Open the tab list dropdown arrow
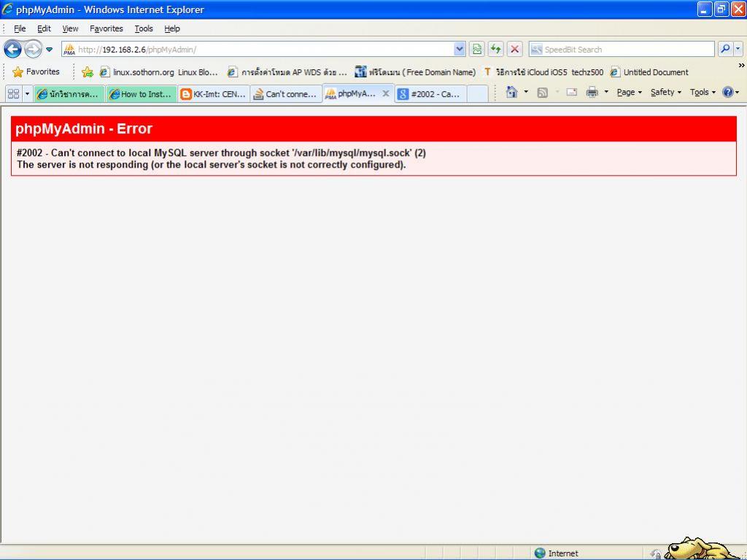The width and height of the screenshot is (747, 560). click(x=27, y=93)
